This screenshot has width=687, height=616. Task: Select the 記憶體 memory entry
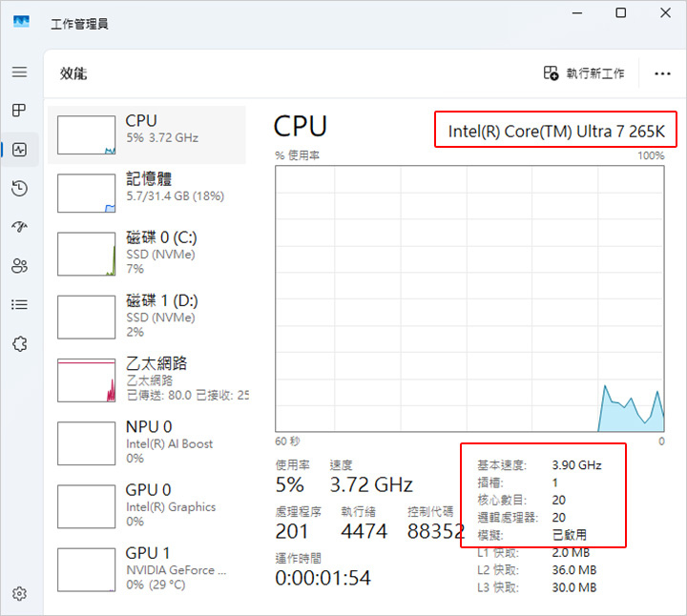click(147, 193)
